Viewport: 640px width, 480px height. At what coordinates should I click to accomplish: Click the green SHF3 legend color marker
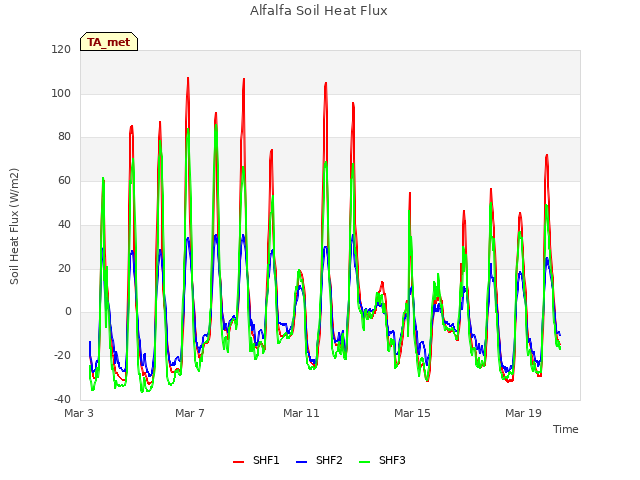click(364, 462)
